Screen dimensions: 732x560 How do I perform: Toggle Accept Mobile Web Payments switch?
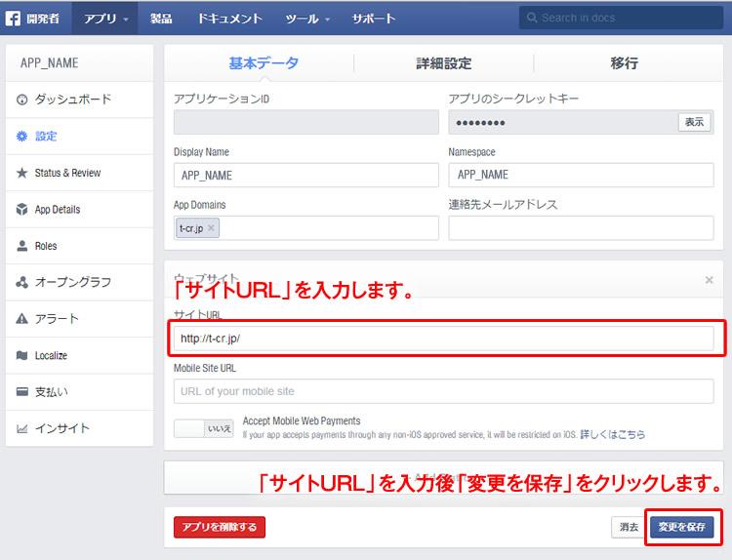click(x=203, y=428)
